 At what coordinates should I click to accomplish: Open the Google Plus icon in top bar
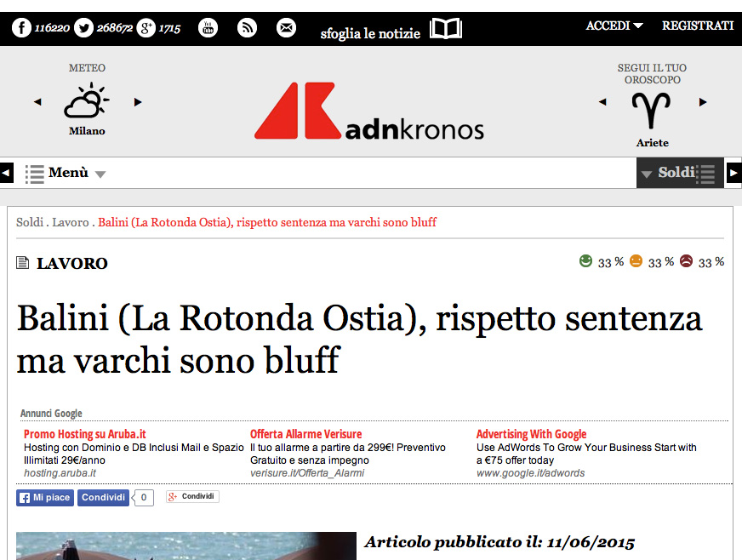[146, 28]
